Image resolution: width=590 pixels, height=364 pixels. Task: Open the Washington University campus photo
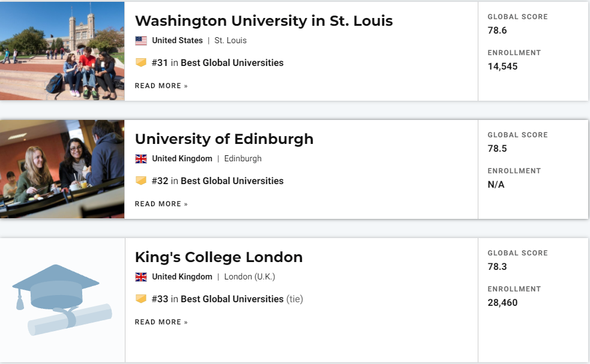62,51
